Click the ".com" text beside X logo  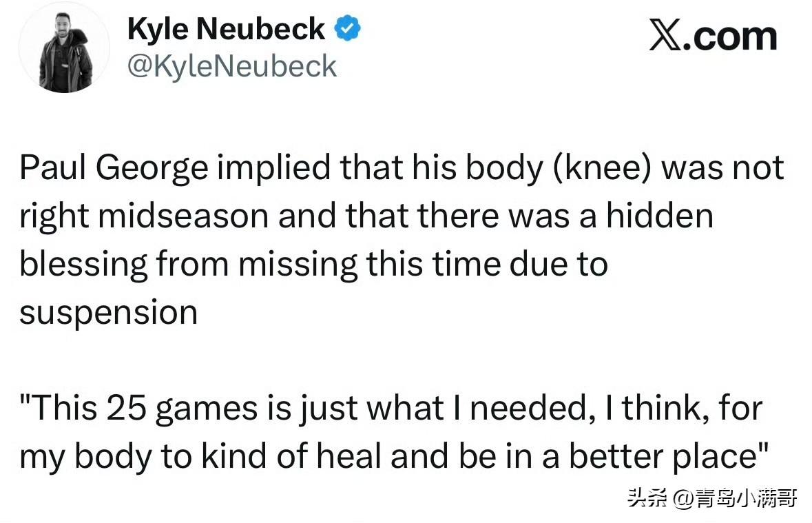[x=730, y=37]
